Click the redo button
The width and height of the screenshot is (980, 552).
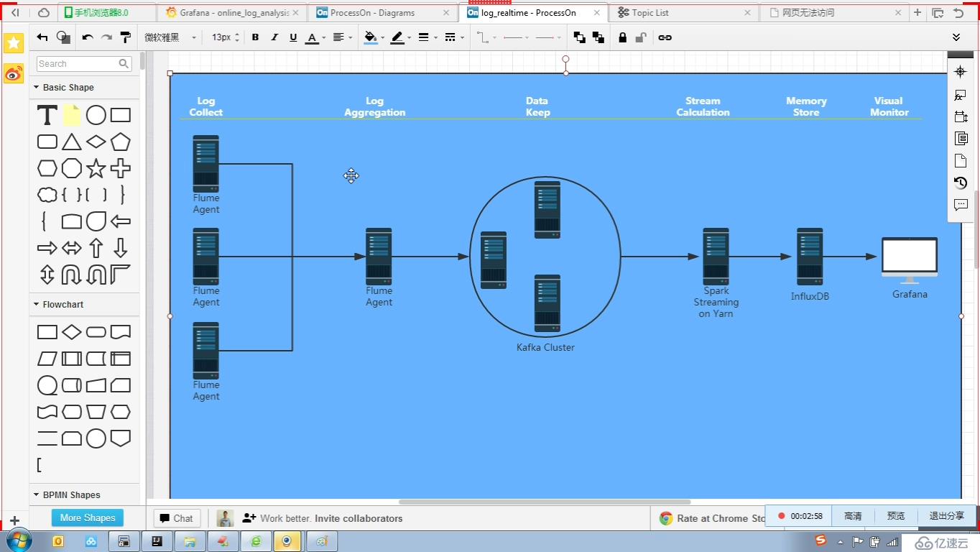pyautogui.click(x=106, y=37)
